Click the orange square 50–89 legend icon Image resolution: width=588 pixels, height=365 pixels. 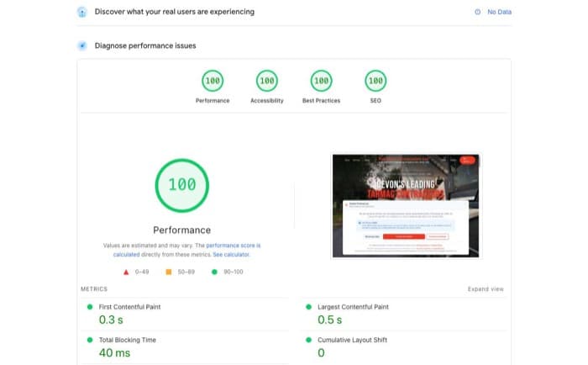pyautogui.click(x=169, y=272)
